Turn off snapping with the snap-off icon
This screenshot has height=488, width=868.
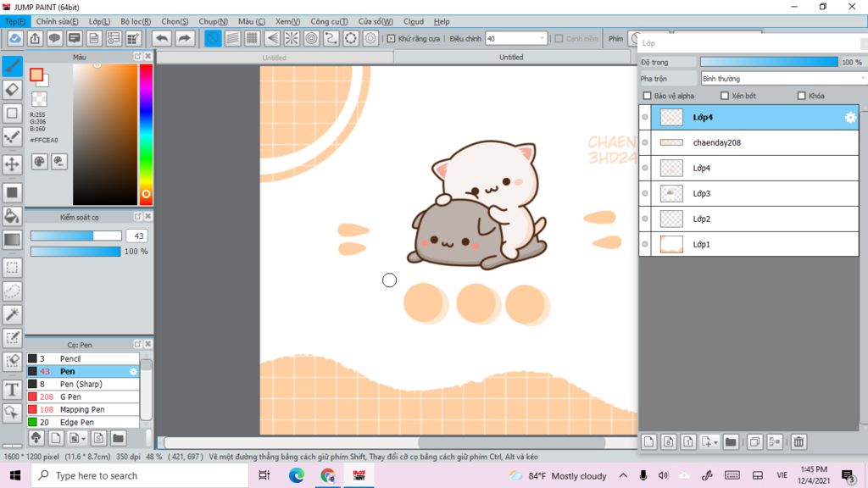(x=213, y=38)
